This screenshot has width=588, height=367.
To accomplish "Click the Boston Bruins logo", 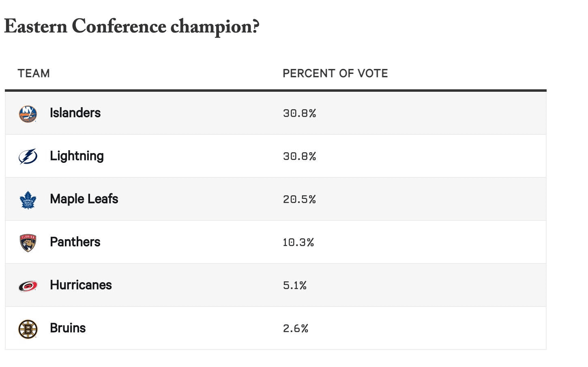I will pyautogui.click(x=28, y=329).
